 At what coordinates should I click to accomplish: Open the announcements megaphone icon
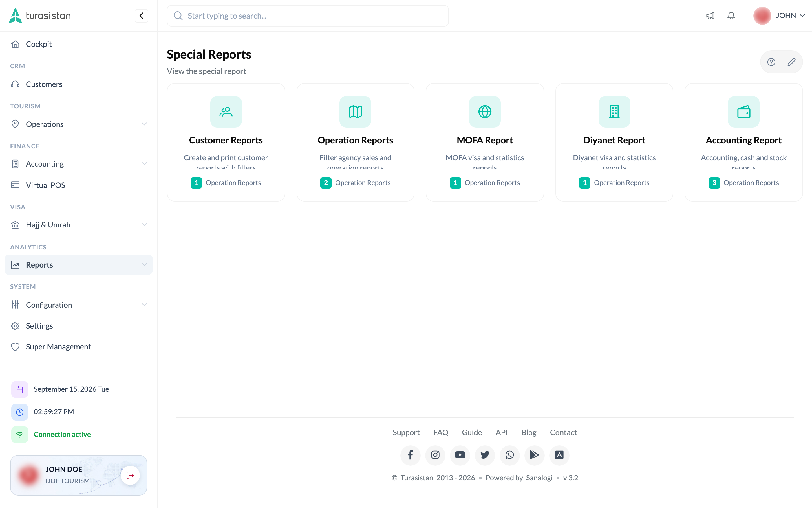[x=710, y=16]
